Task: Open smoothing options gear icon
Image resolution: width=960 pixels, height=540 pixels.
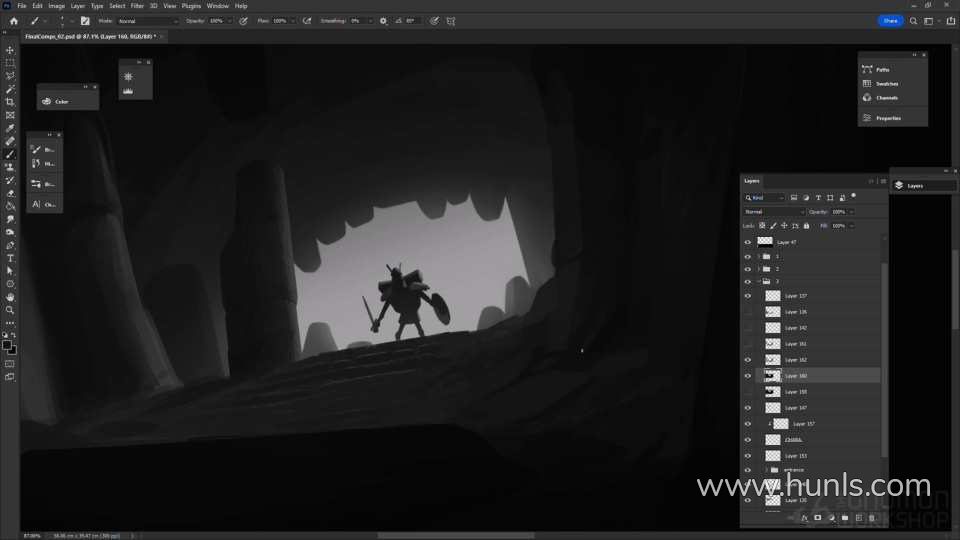Action: click(383, 21)
